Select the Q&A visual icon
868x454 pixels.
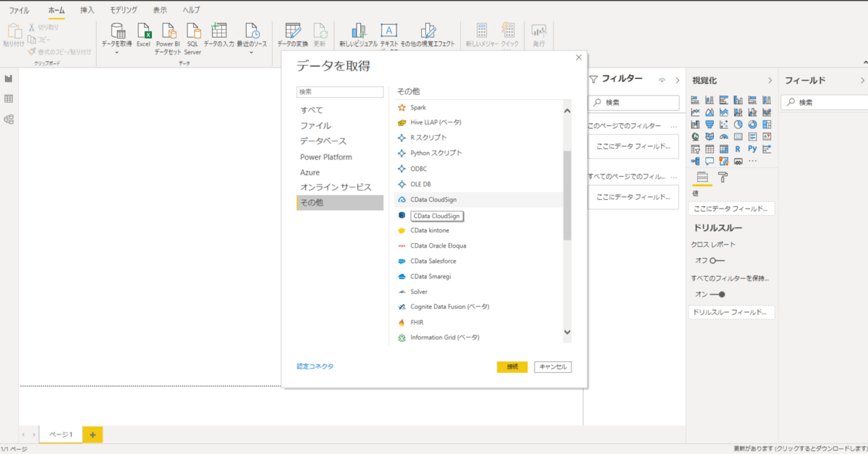pos(710,161)
